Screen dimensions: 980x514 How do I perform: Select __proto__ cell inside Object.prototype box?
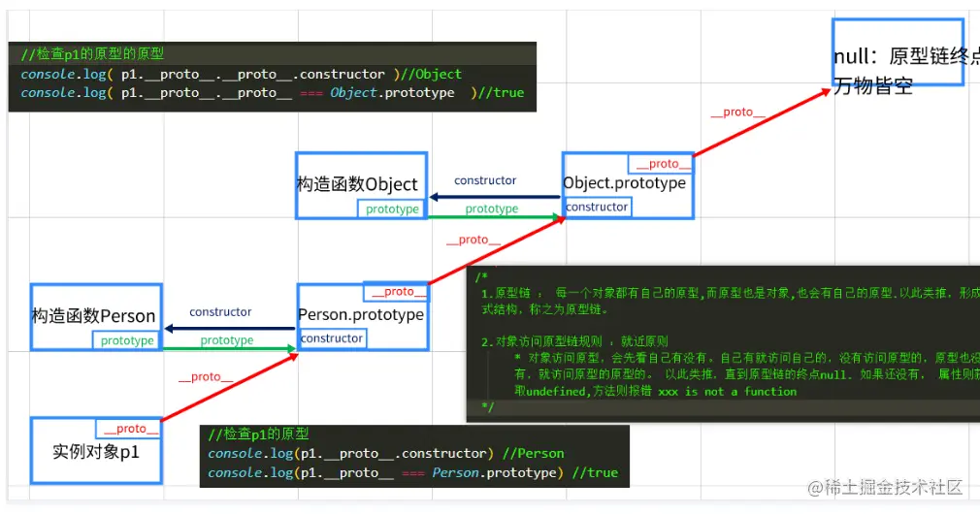click(661, 164)
